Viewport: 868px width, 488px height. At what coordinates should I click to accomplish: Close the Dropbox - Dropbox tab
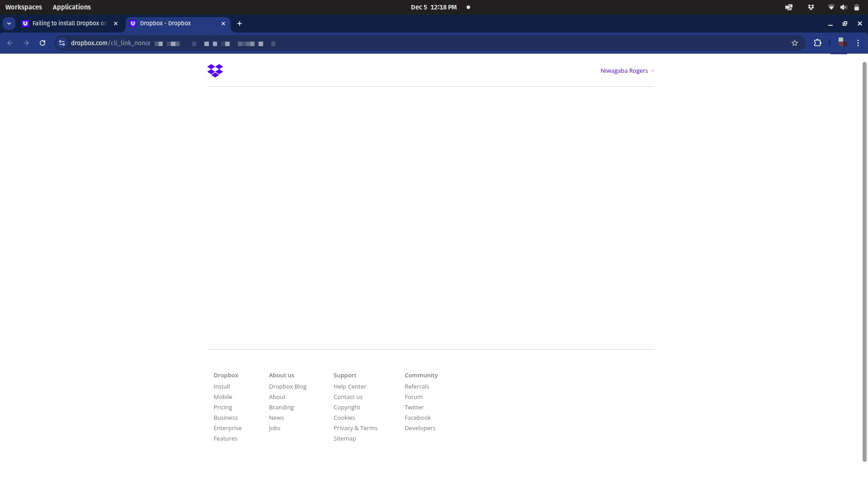223,23
